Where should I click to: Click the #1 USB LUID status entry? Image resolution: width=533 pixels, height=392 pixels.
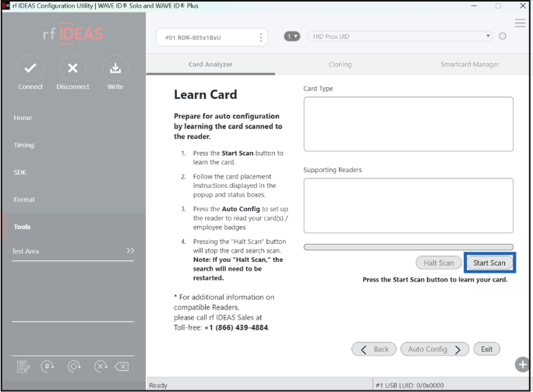tap(409, 385)
